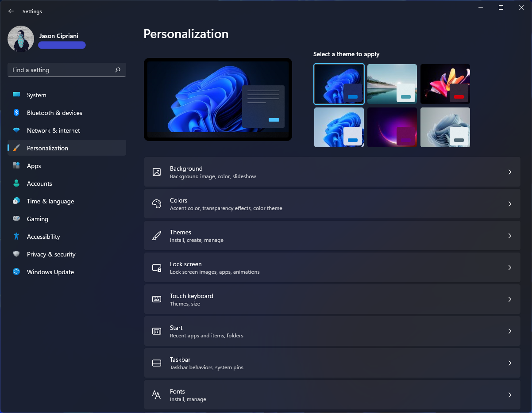Click the Privacy shield icon in sidebar

(x=16, y=254)
